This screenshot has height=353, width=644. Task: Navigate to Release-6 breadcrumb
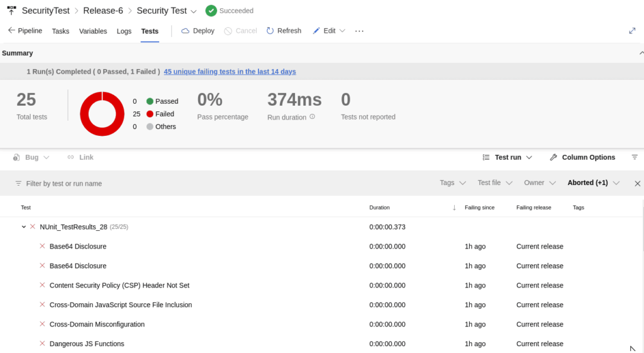click(x=103, y=11)
